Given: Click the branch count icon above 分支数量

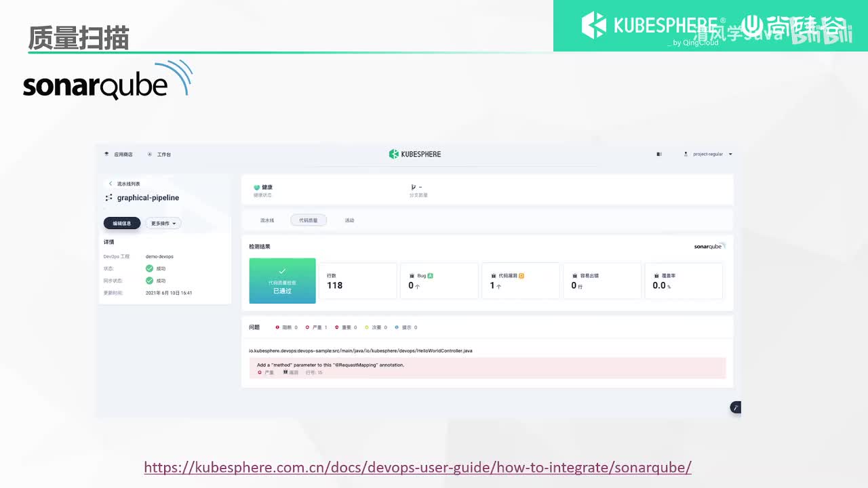Looking at the screenshot, I should (414, 187).
